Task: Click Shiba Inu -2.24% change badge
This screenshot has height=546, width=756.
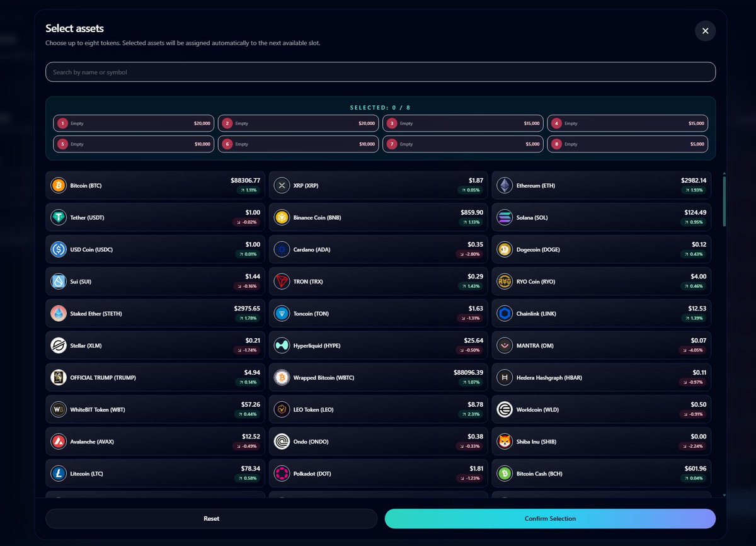Action: (x=694, y=446)
